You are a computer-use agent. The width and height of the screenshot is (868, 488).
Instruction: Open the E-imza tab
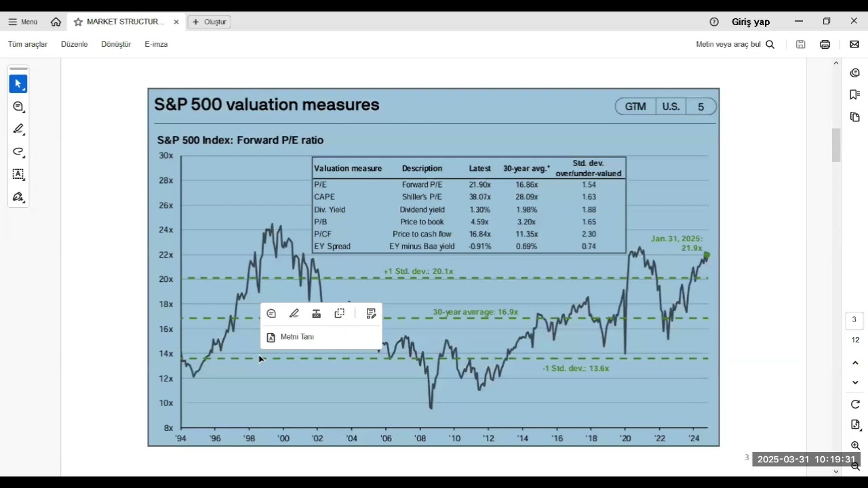(x=156, y=44)
